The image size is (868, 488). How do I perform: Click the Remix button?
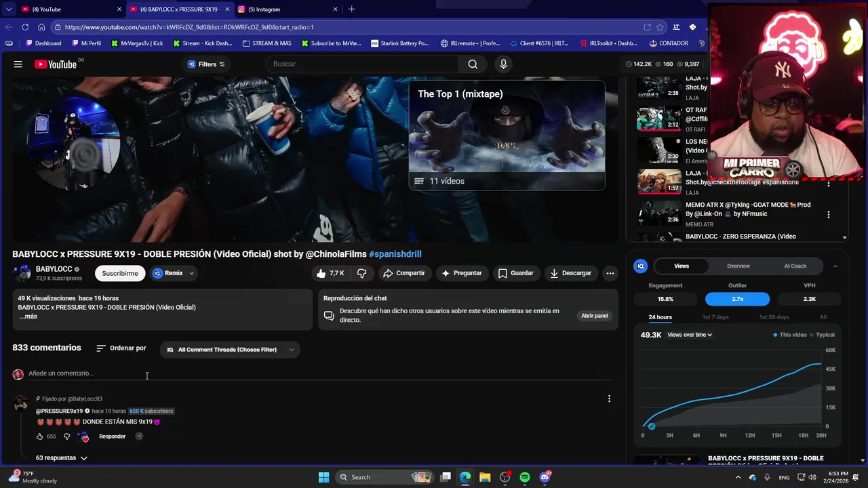(168, 273)
